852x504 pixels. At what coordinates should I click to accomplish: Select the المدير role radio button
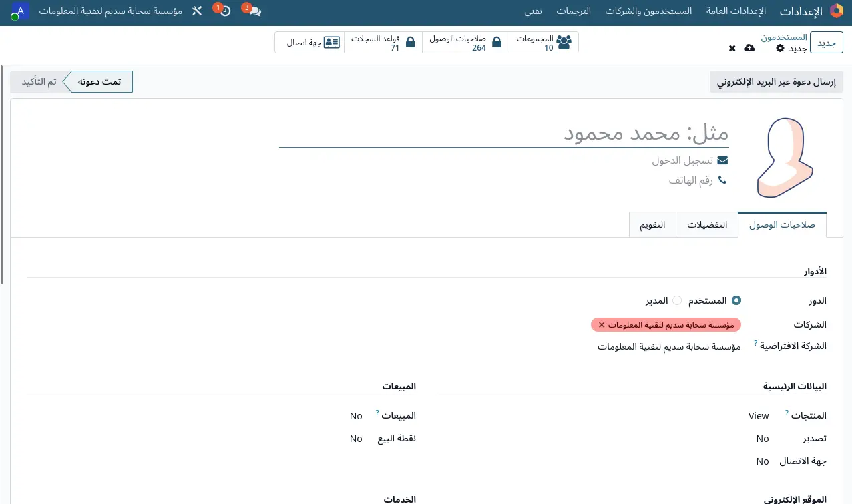pyautogui.click(x=677, y=301)
